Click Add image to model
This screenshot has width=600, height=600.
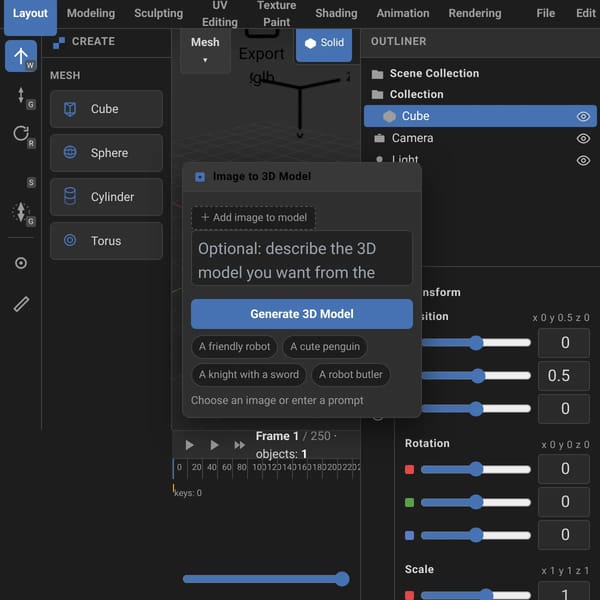tap(253, 217)
